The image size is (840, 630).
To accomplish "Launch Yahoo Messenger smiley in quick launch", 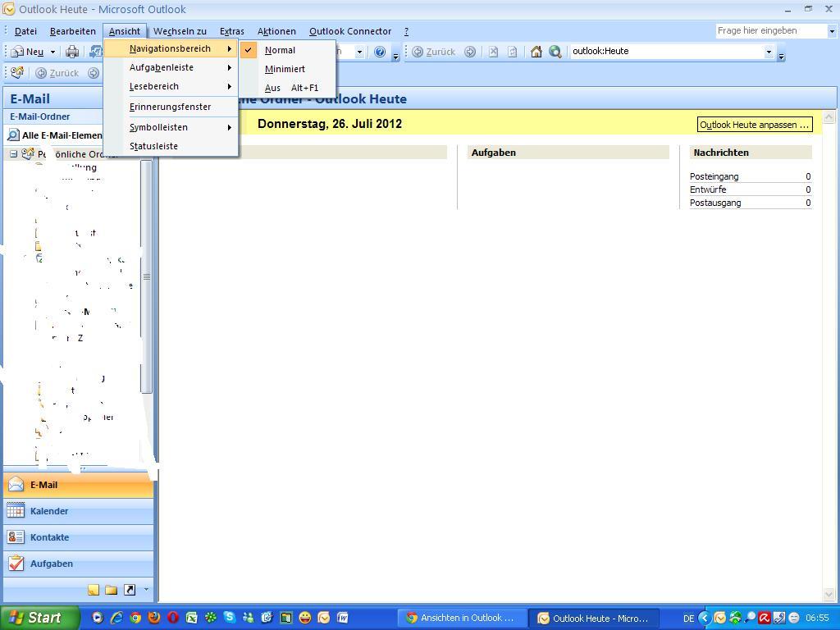I will click(305, 618).
